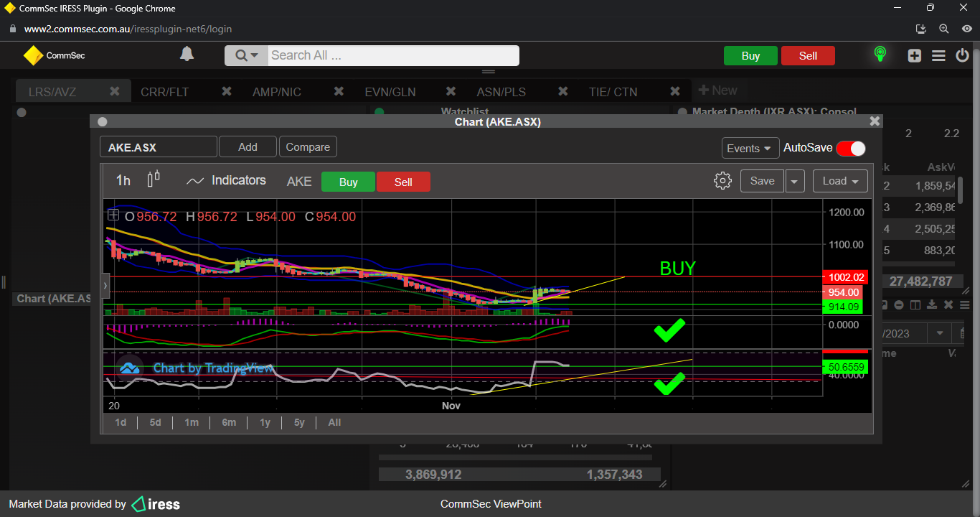Click the top bar red Sell button
Image resolution: width=980 pixels, height=517 pixels.
[808, 56]
